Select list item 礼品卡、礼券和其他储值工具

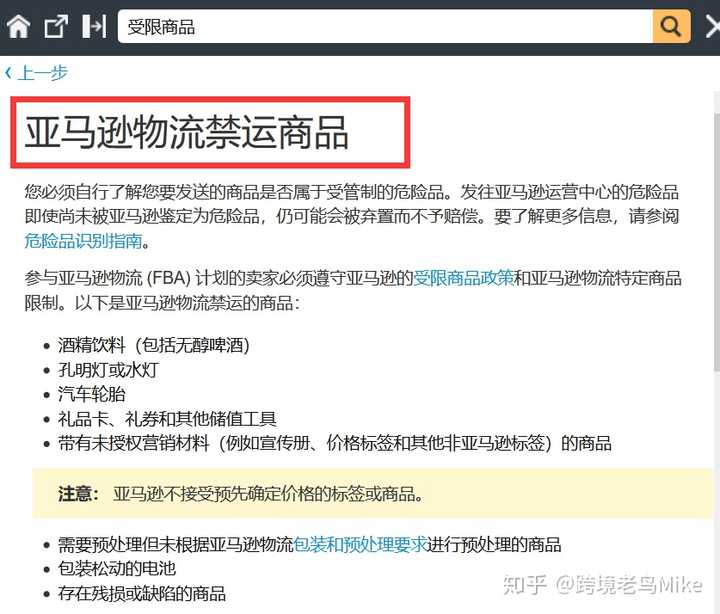pyautogui.click(x=167, y=419)
